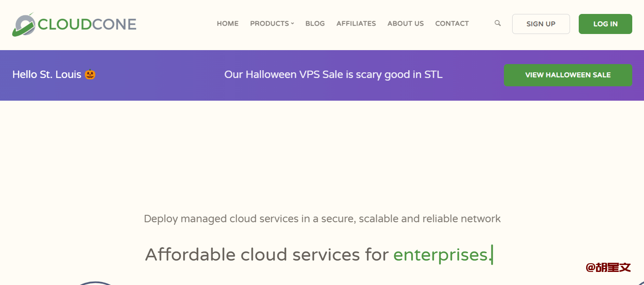Viewport: 644px width, 285px height.
Task: Click the green typing cursor after "enterprises"
Action: click(492, 254)
